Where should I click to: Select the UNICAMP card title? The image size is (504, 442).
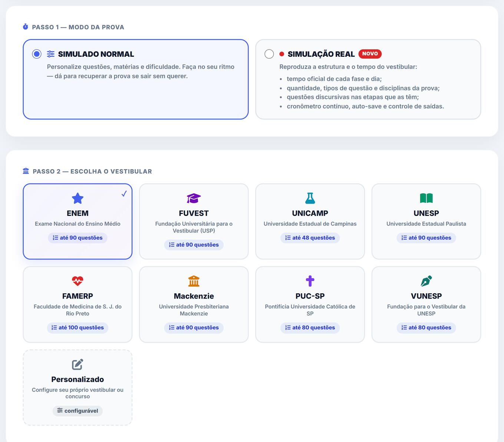tap(310, 213)
